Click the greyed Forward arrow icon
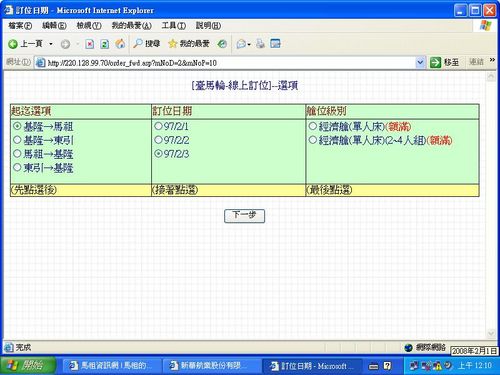500x375 pixels. coord(65,44)
